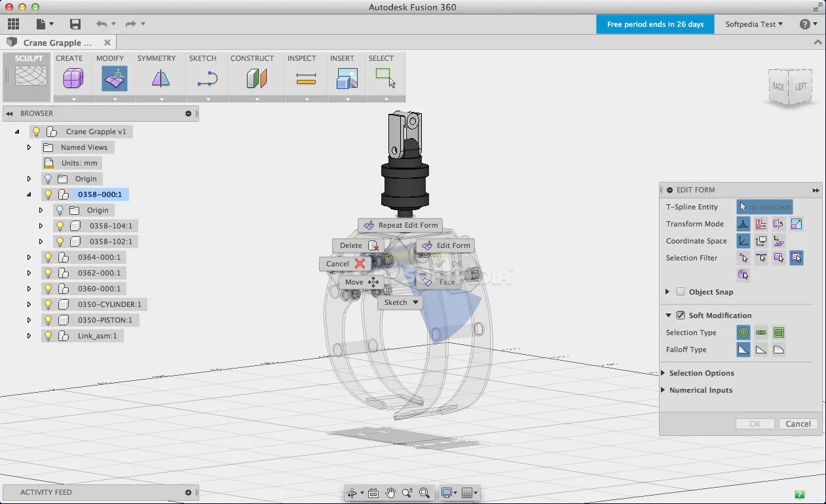Expand the Link_asm:1 tree node
The height and width of the screenshot is (504, 826).
(x=29, y=336)
